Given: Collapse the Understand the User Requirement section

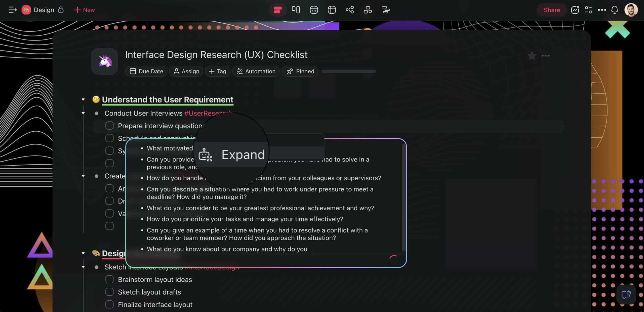Looking at the screenshot, I should [83, 99].
